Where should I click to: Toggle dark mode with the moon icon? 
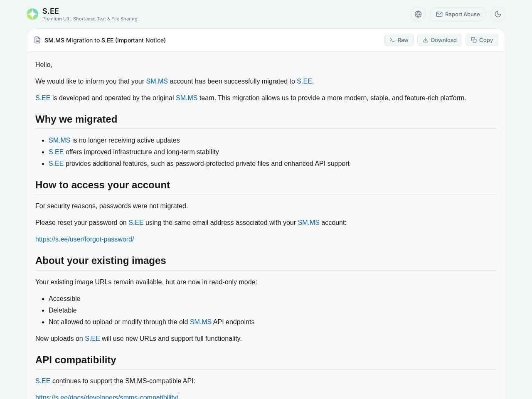click(x=498, y=14)
